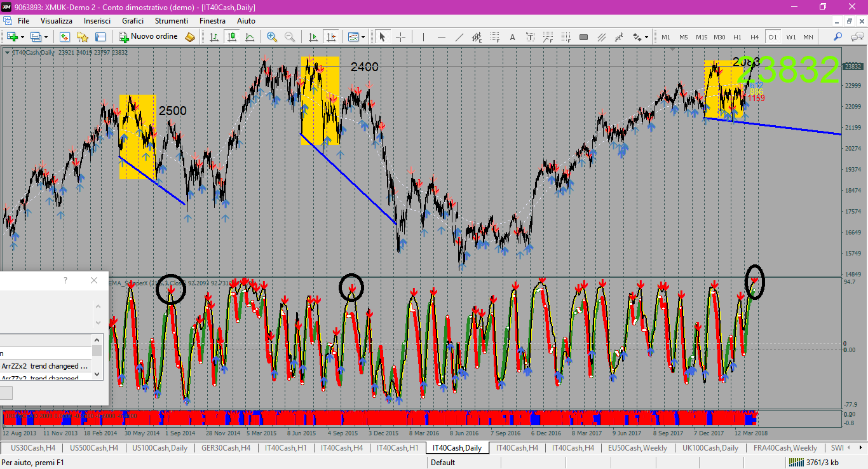Select the D1 timeframe button
868x469 pixels.
click(773, 37)
